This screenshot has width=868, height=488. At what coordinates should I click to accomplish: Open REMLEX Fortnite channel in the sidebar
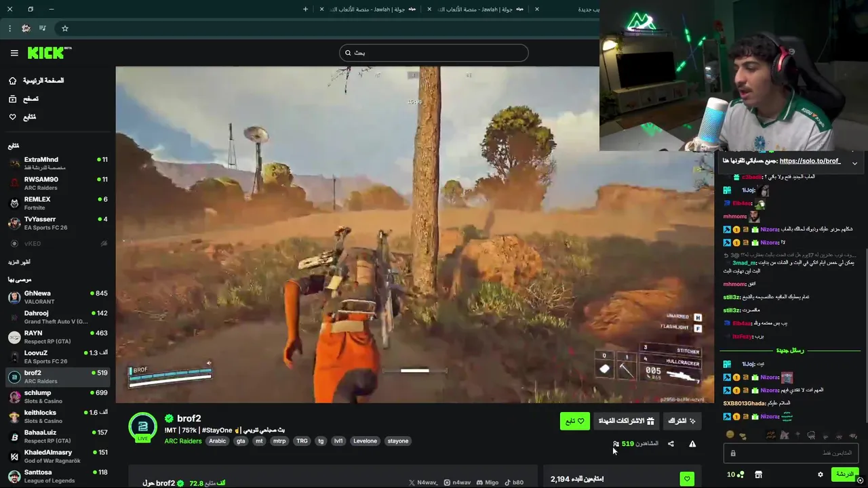(x=58, y=203)
